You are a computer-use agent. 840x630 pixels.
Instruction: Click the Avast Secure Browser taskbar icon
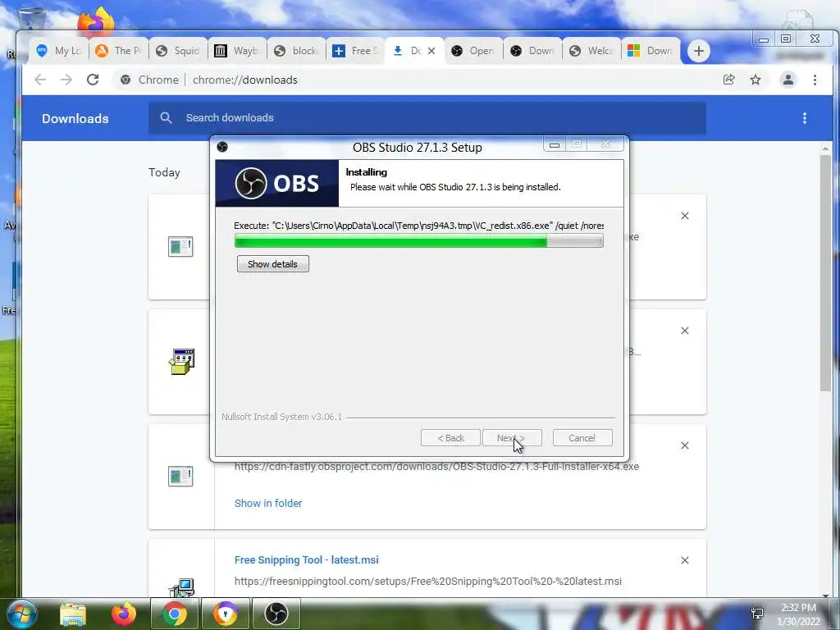(x=226, y=614)
